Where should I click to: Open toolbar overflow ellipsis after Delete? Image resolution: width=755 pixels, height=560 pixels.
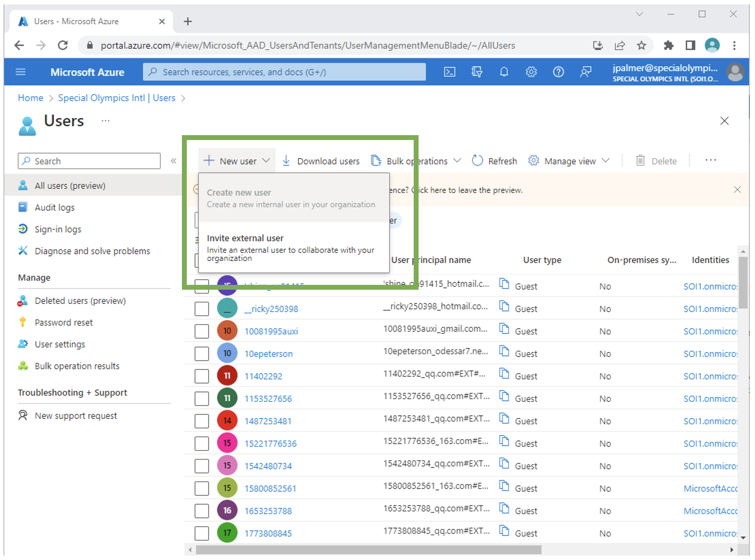(711, 160)
